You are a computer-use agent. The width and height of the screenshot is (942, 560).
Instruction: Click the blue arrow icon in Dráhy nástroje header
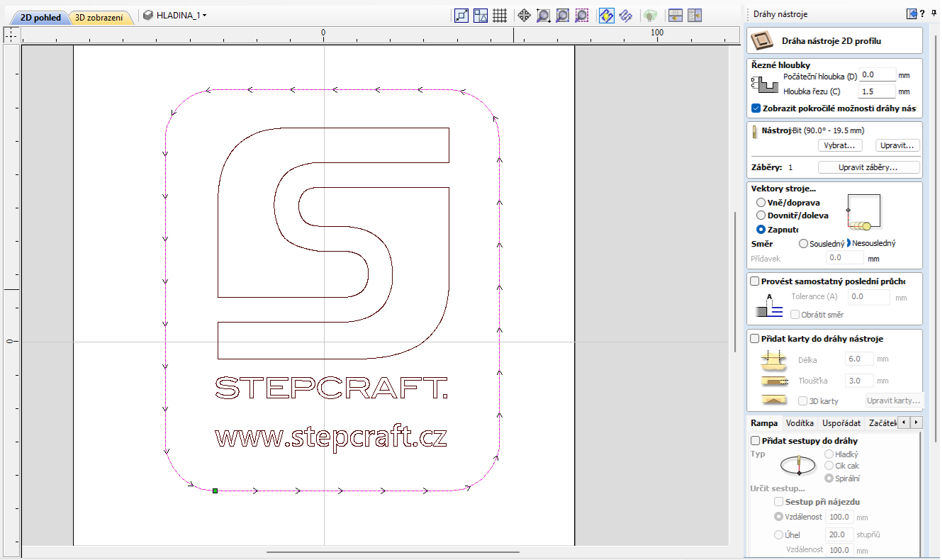[x=912, y=13]
